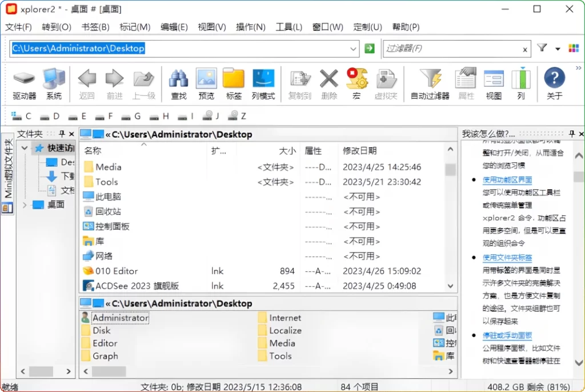Close the 文件夹 folder tree panel
The image size is (585, 392).
pyautogui.click(x=71, y=134)
